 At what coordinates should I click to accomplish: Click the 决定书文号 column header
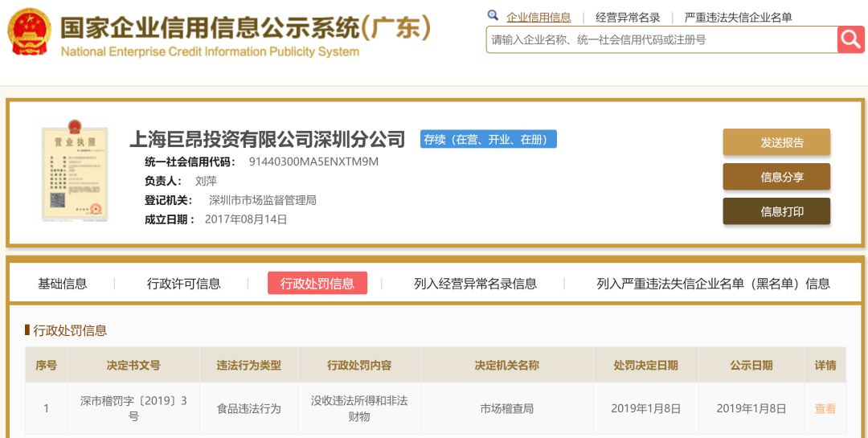click(x=133, y=365)
